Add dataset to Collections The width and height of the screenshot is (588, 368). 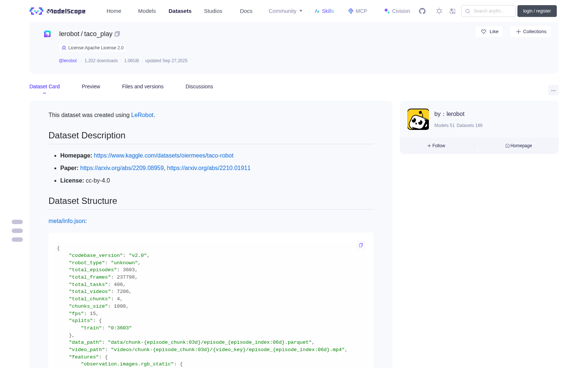pos(531,32)
